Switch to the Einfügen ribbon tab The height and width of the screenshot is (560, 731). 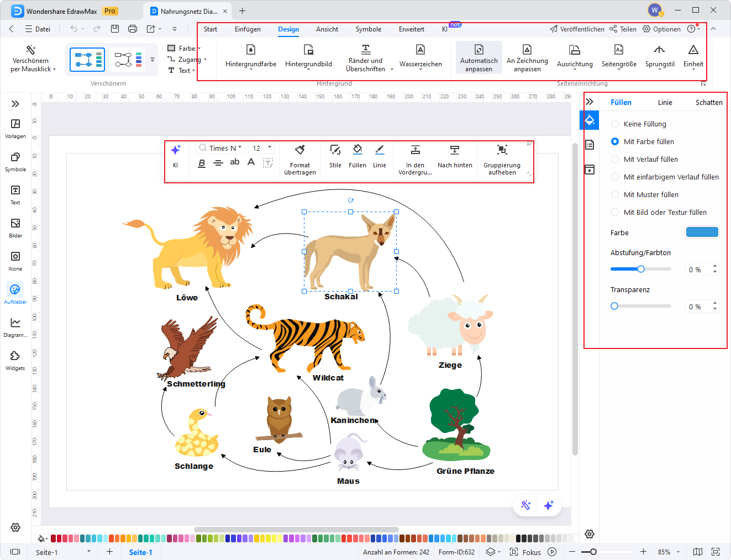(248, 29)
